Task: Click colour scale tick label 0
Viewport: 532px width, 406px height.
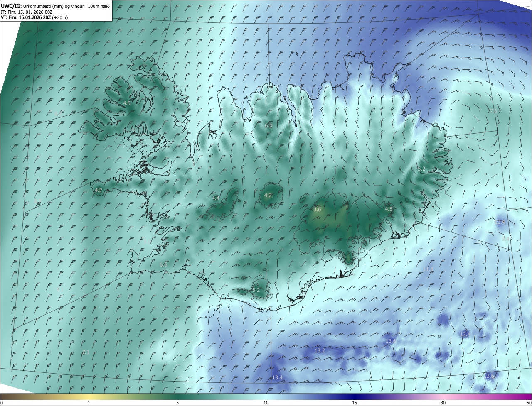Action: [x=2, y=403]
